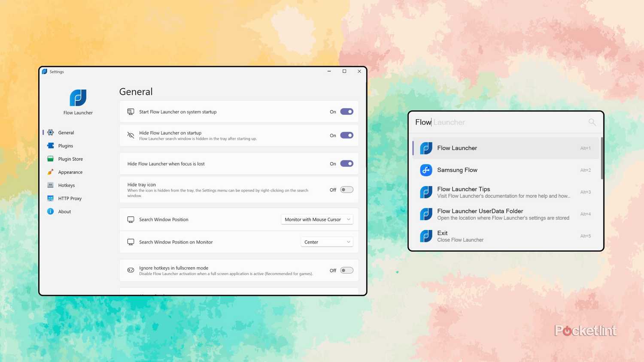Click the monitor icon beside Search Window Position
The image size is (644, 362).
coord(131,219)
